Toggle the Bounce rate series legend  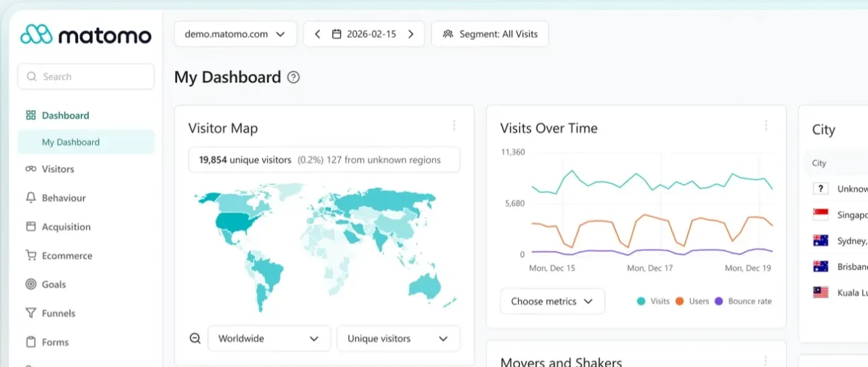tap(743, 301)
